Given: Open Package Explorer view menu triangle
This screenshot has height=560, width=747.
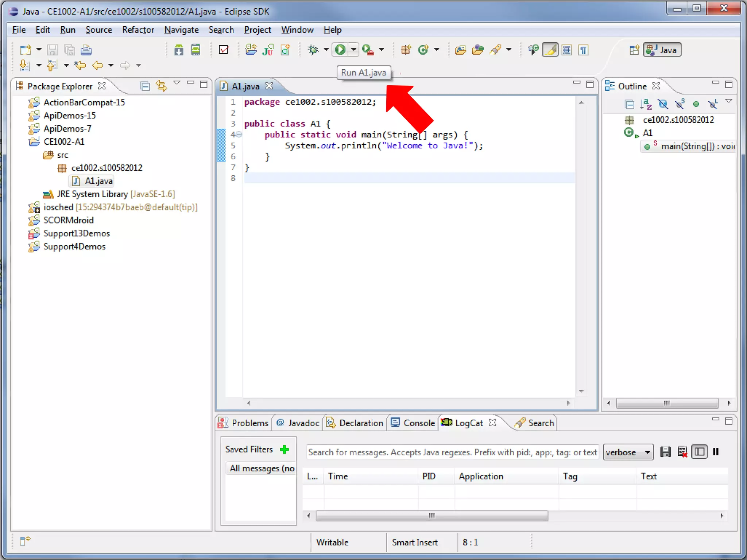Looking at the screenshot, I should (x=177, y=83).
